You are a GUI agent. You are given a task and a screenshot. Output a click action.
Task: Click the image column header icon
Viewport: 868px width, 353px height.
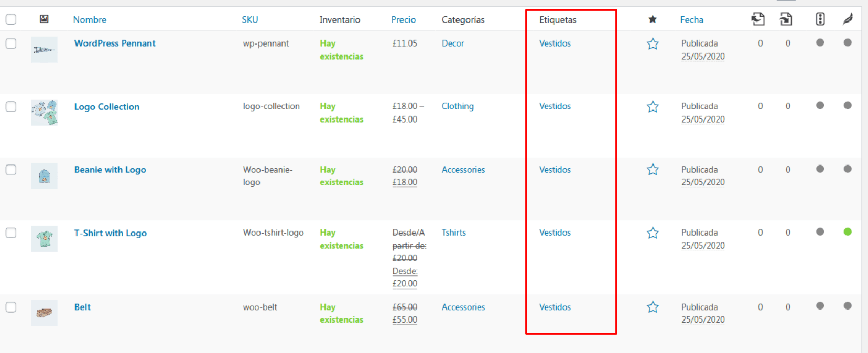point(44,19)
